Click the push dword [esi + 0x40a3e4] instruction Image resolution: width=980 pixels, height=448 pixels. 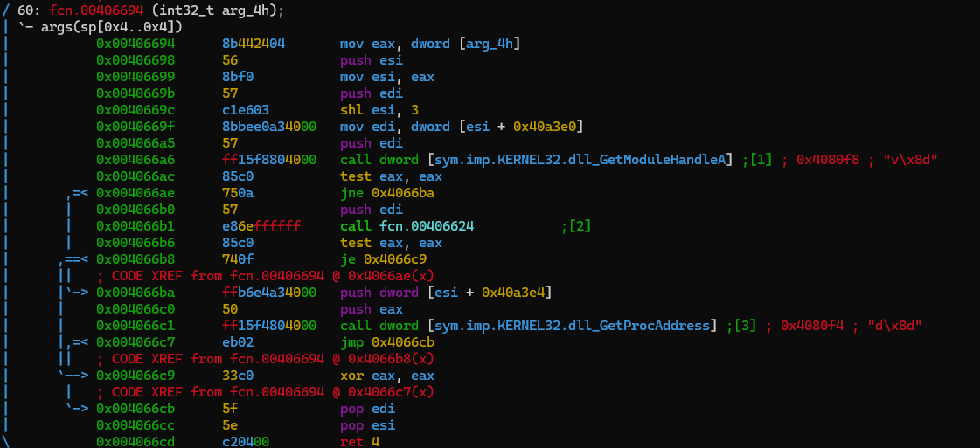pos(446,293)
